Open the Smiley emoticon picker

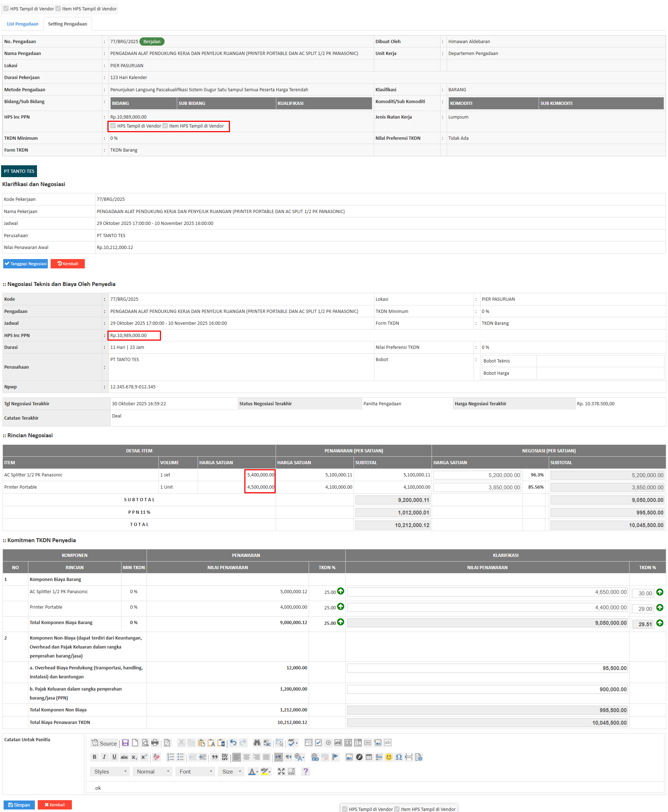click(389, 757)
